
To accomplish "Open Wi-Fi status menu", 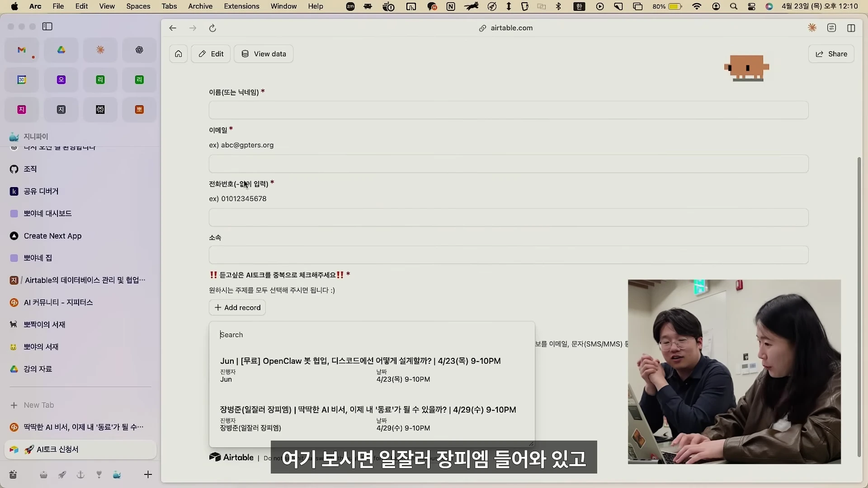I will pyautogui.click(x=697, y=6).
